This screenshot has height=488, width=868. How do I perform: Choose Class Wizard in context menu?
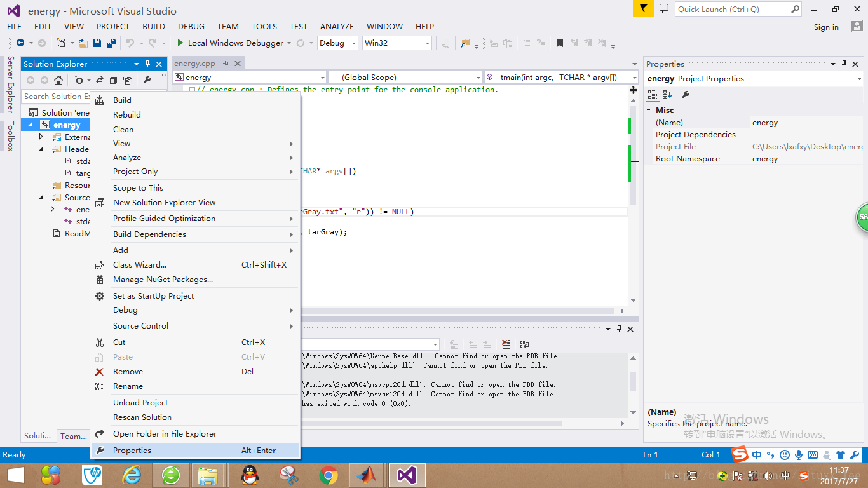tap(195, 264)
